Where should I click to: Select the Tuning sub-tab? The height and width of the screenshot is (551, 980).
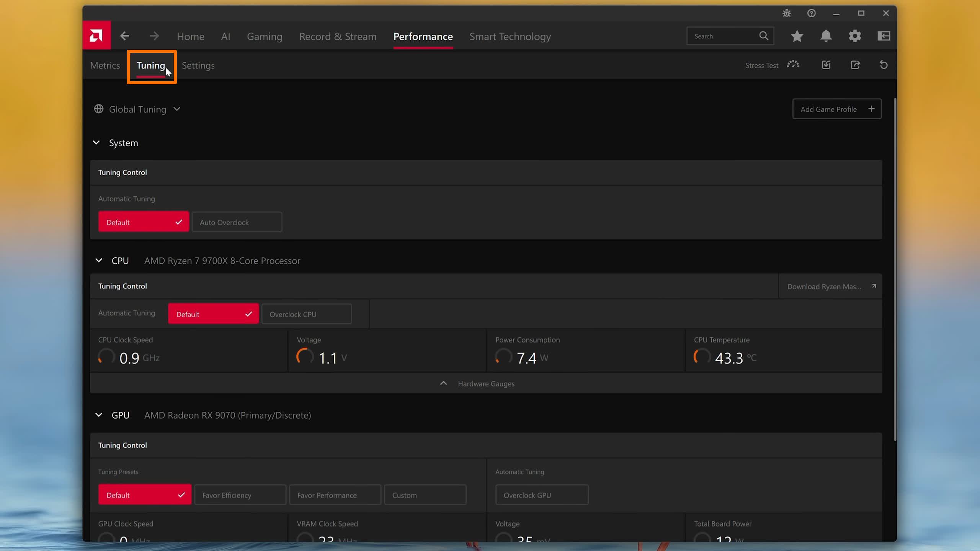pos(151,65)
